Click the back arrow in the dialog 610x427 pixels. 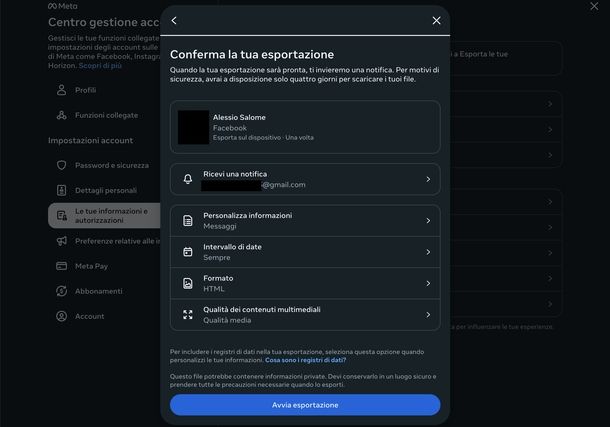point(174,21)
